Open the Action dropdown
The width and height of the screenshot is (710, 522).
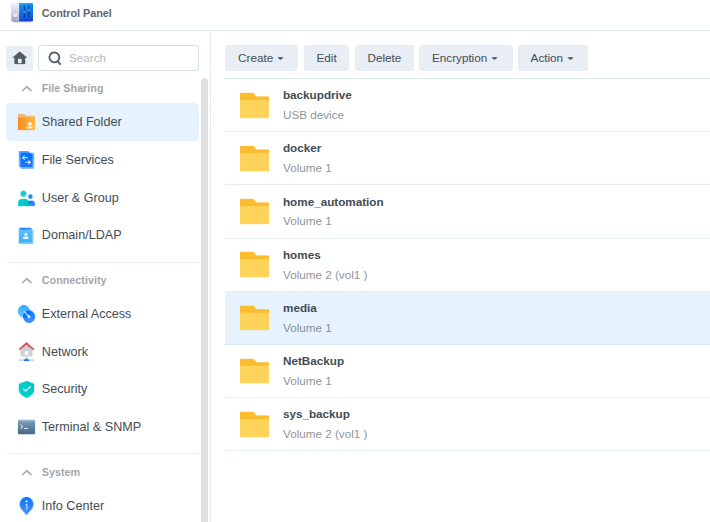(552, 58)
